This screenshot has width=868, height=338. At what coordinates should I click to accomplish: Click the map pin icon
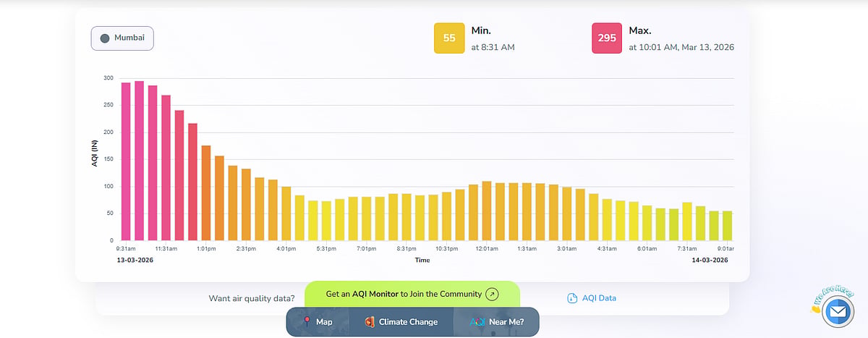coord(307,321)
